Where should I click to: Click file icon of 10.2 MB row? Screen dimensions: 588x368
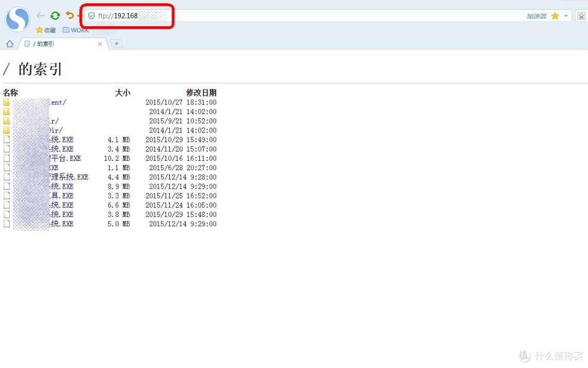tap(7, 158)
